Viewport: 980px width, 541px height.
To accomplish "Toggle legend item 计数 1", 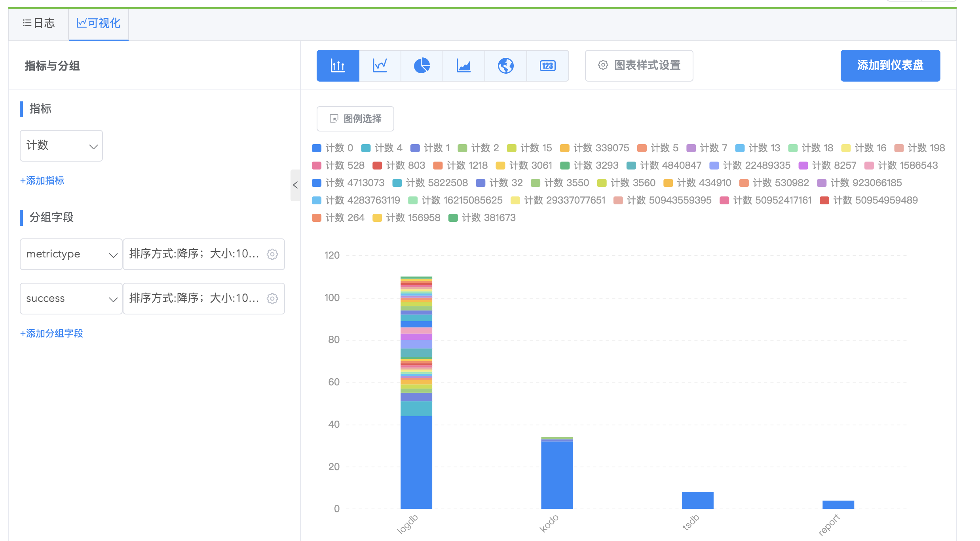I will [430, 148].
